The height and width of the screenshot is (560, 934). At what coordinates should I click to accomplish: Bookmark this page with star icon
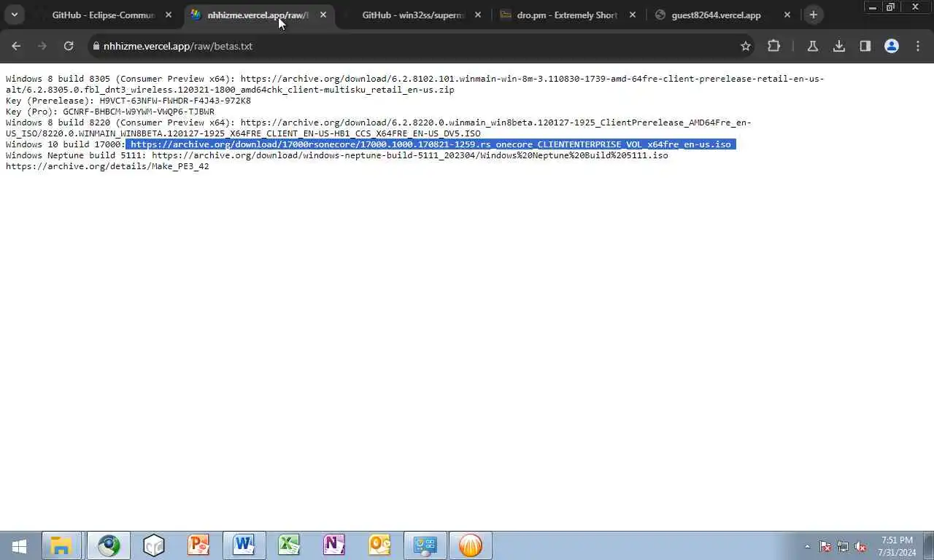[746, 46]
